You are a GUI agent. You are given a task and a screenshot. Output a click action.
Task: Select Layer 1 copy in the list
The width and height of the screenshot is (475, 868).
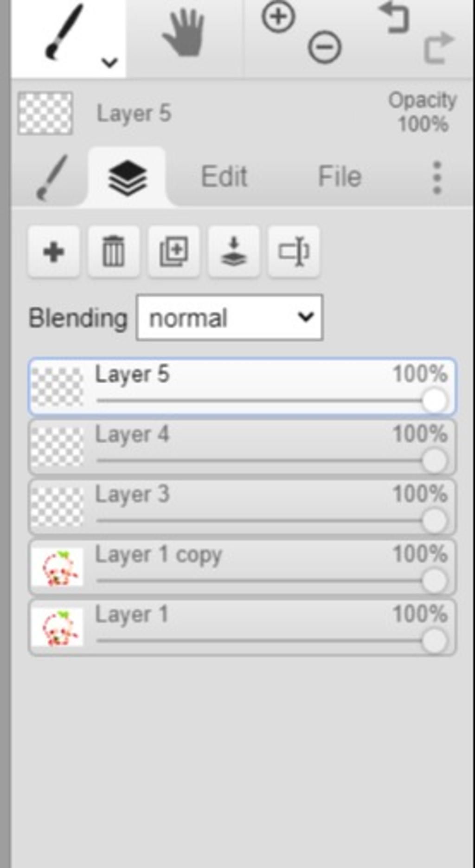pos(242,567)
